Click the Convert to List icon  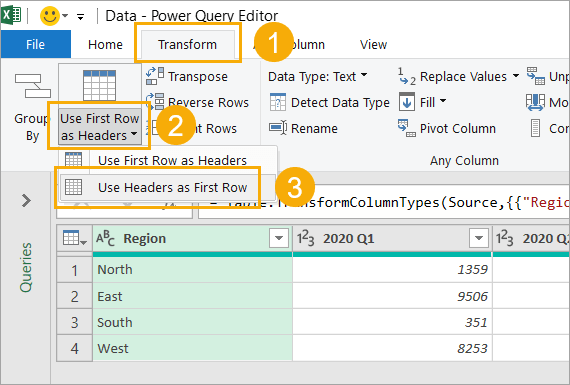tap(535, 128)
